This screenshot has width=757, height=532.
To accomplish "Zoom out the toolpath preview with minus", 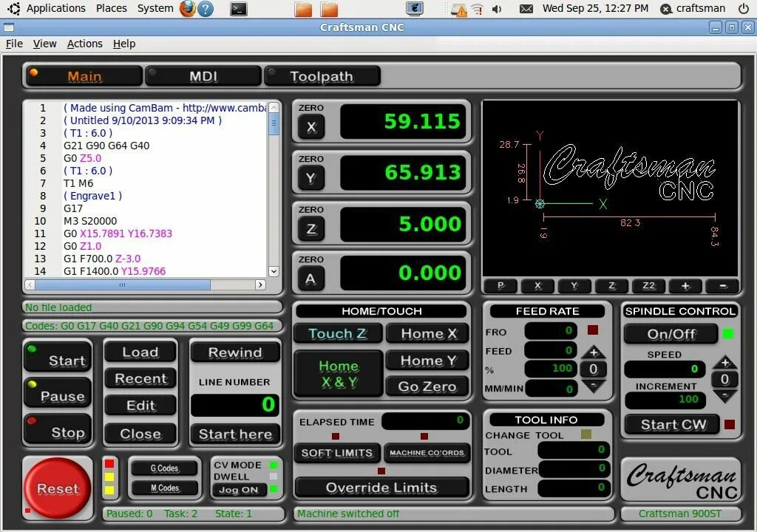I will (722, 286).
